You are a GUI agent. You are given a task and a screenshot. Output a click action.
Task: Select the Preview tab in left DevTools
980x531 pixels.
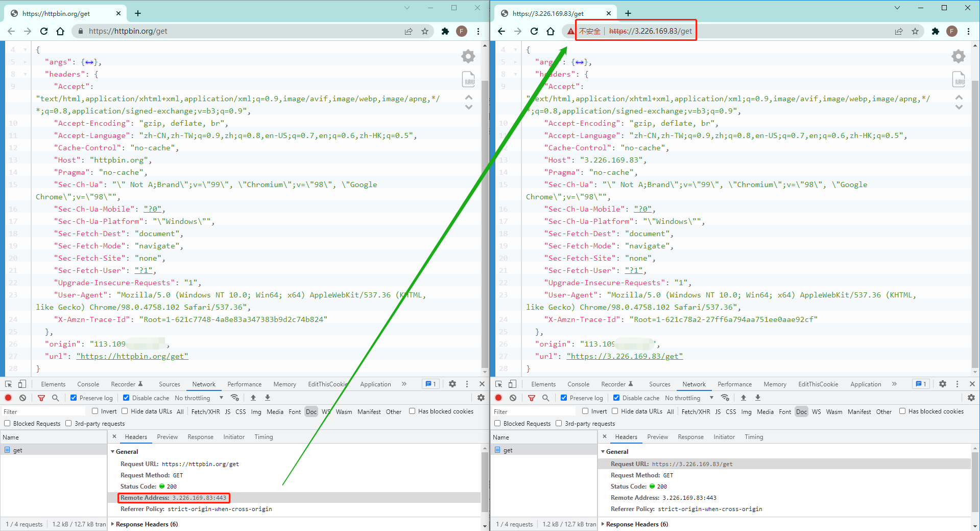click(168, 437)
